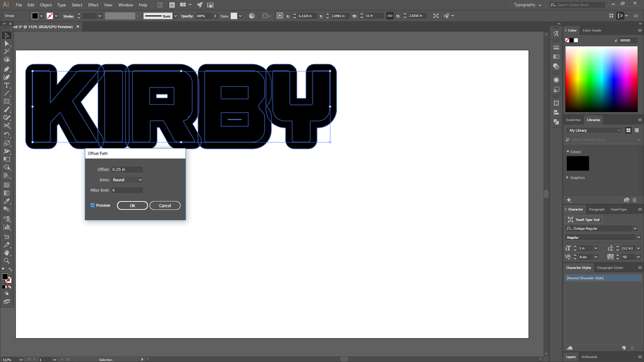Click the Touch Type Tool button
This screenshot has width=644, height=362.
pos(584,219)
